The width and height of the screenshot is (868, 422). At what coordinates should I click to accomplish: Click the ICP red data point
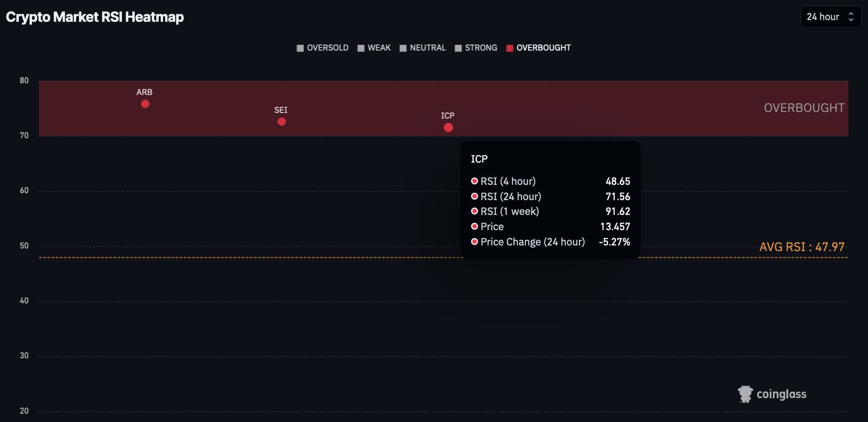click(x=448, y=128)
